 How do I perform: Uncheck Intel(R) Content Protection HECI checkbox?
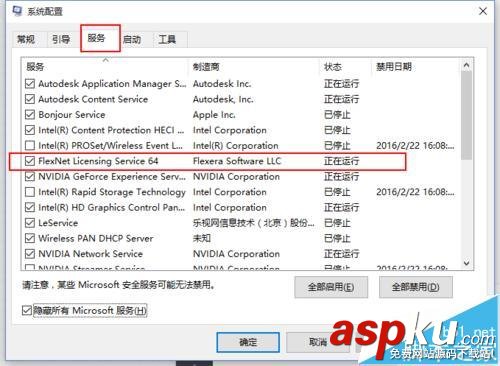click(x=30, y=130)
